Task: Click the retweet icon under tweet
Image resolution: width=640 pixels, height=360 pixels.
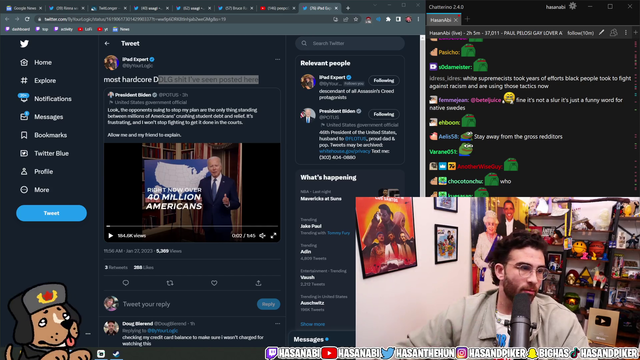Action: click(170, 283)
